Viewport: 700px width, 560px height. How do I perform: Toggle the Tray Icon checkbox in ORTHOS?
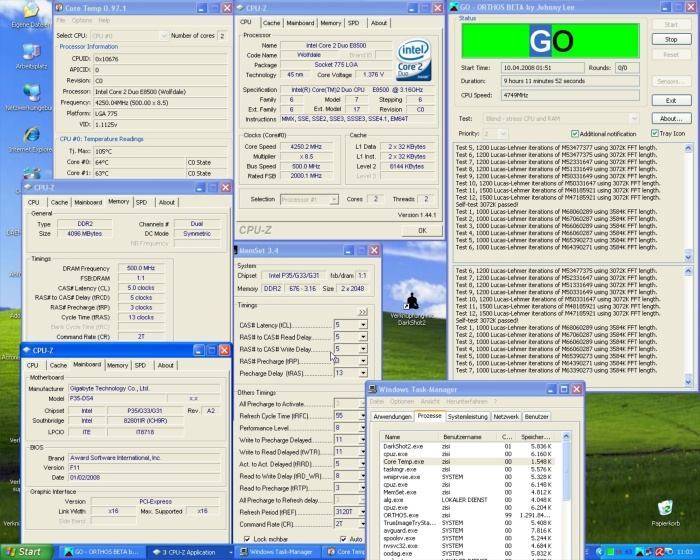click(654, 133)
